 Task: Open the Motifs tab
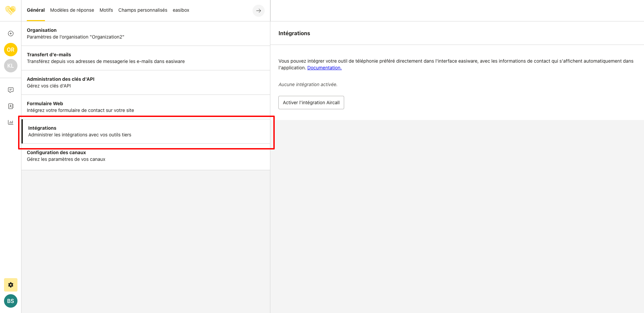[106, 10]
